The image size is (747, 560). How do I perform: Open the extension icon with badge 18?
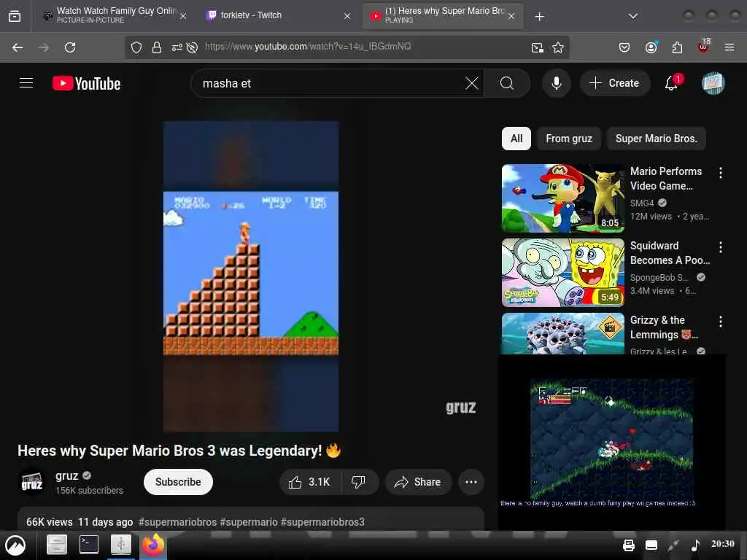point(703,46)
